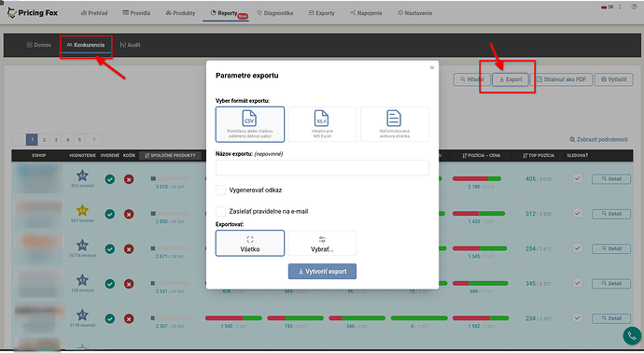Open the green phone support icon
644x353 pixels.
coord(632,336)
